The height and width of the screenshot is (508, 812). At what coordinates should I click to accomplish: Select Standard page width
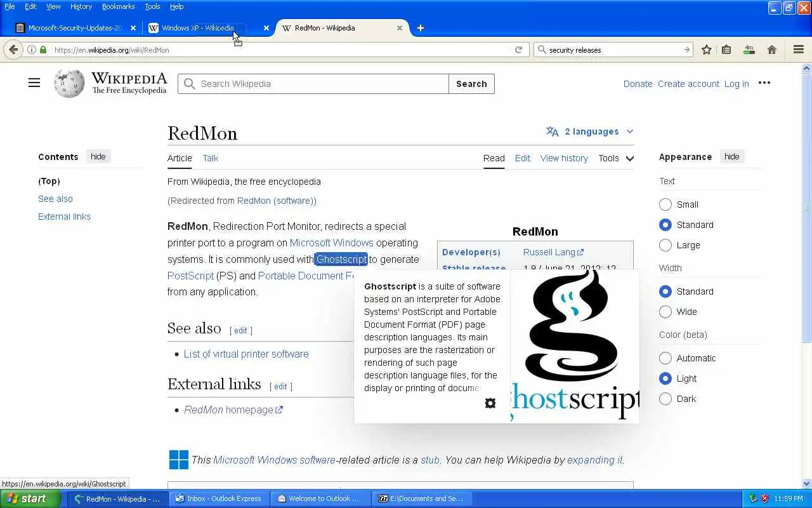coord(665,291)
